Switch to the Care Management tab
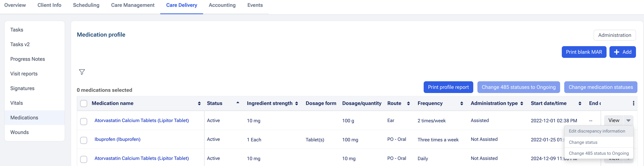This screenshot has height=166, width=644. click(133, 5)
